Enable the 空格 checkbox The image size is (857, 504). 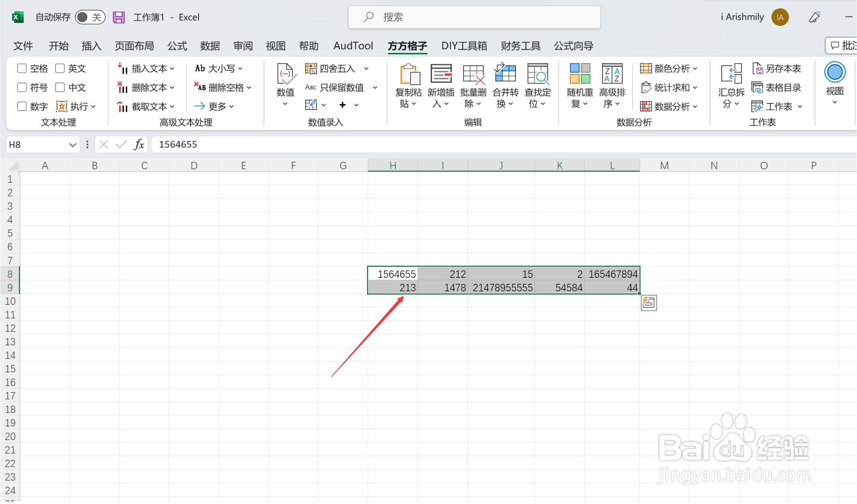(22, 68)
